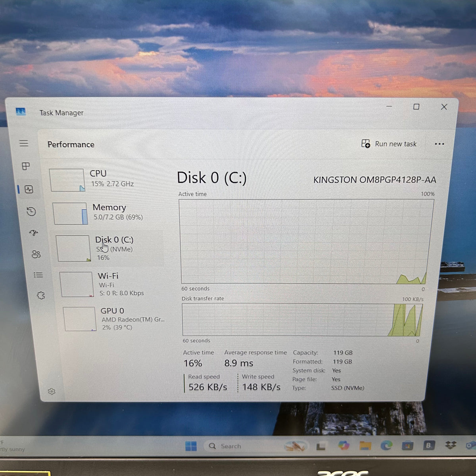Launch Microsoft Edge from the taskbar
Screen dimensions: 476x476
[386, 446]
